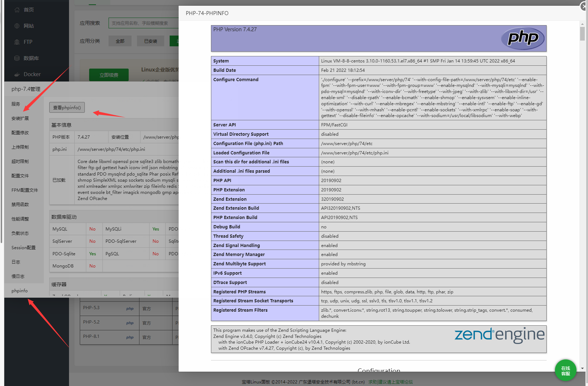Image resolution: width=588 pixels, height=386 pixels.
Task: Click the Build Date value
Action: point(343,70)
